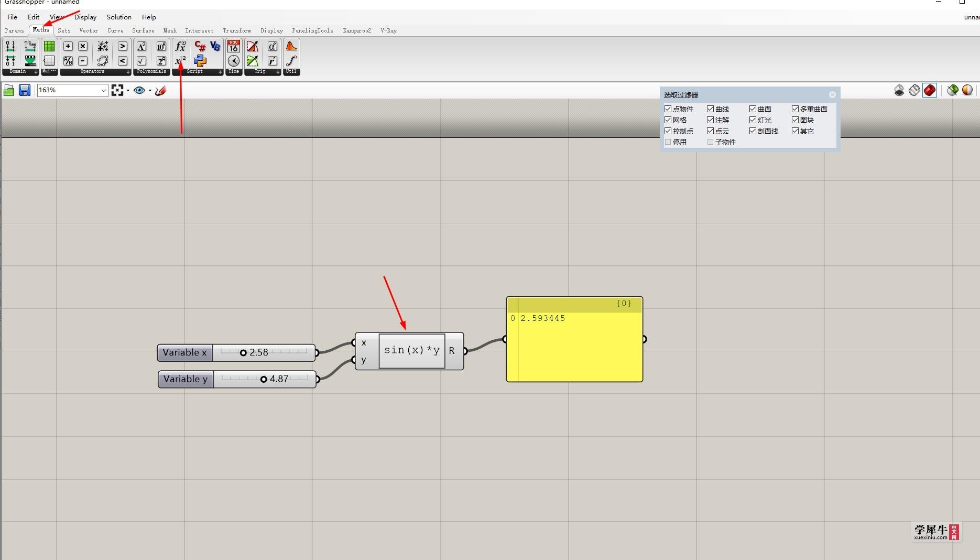980x560 pixels.
Task: Open the 163% zoom level dropdown
Action: (x=103, y=90)
